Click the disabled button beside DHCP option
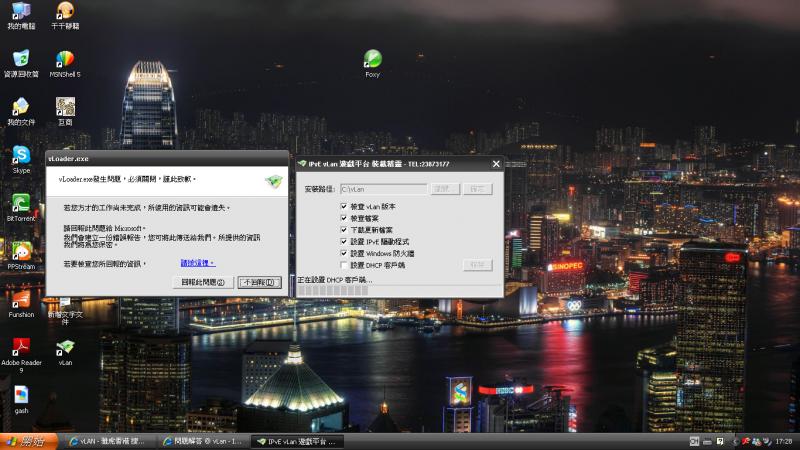This screenshot has width=800, height=450. 478,264
